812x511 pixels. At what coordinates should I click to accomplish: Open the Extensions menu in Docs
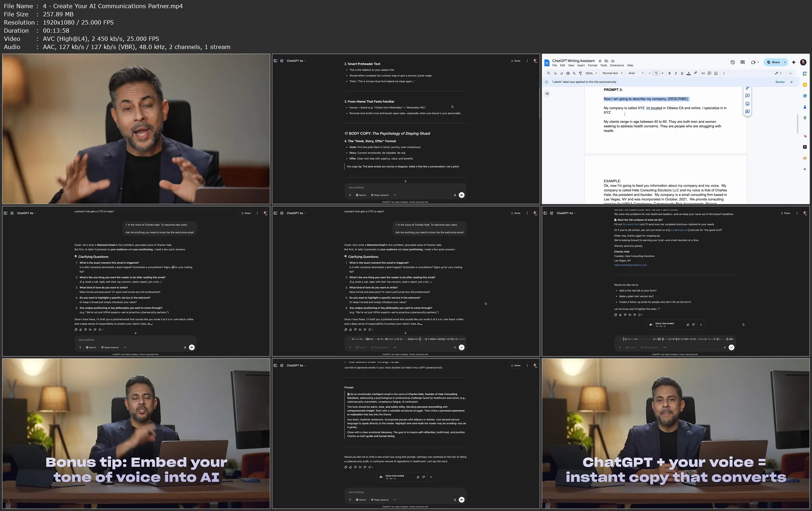click(617, 65)
